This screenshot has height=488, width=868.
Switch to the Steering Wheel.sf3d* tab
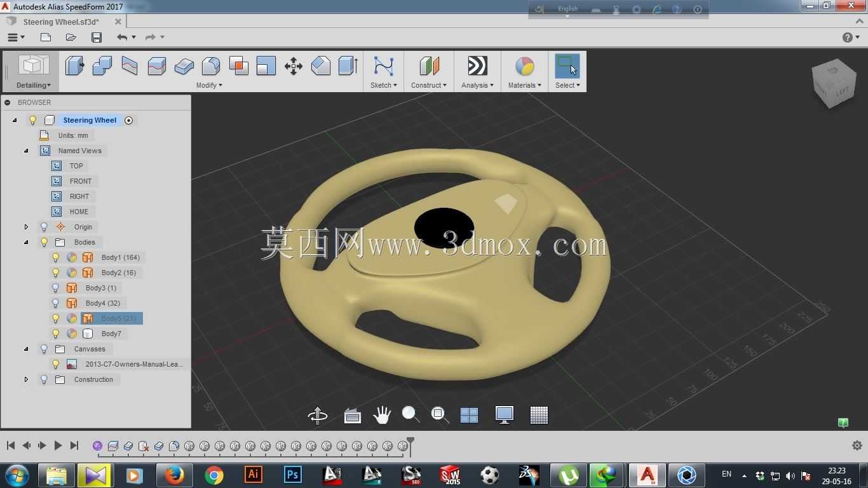click(x=61, y=22)
